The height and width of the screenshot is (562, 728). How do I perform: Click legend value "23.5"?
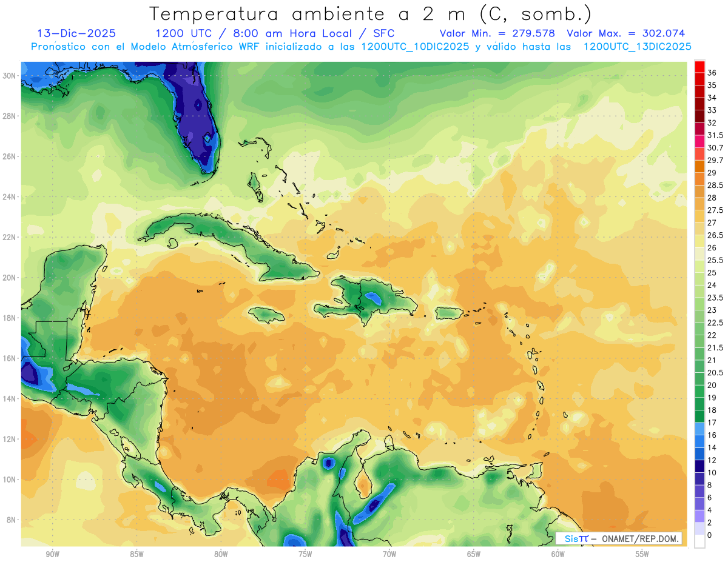[x=715, y=298]
